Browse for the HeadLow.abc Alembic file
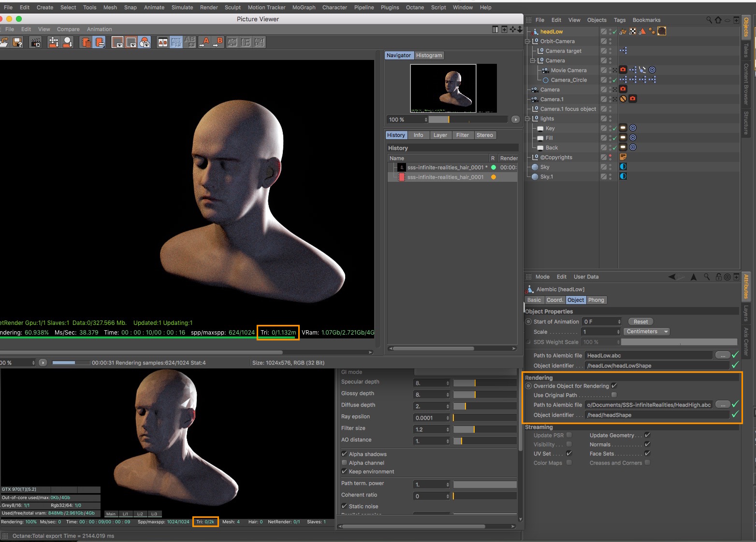This screenshot has height=542, width=756. point(722,355)
